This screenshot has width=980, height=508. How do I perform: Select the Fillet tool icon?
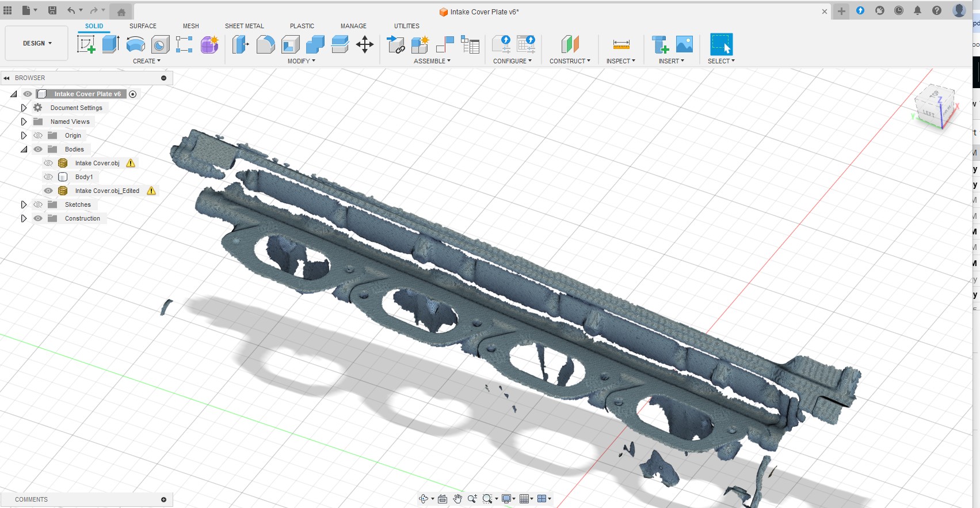pyautogui.click(x=265, y=44)
